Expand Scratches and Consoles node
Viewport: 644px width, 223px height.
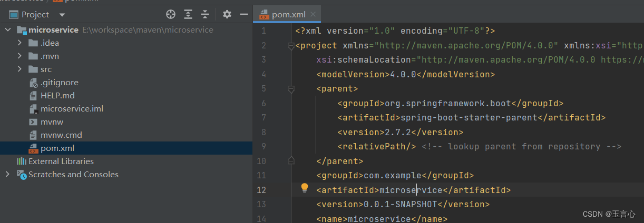pos(7,175)
